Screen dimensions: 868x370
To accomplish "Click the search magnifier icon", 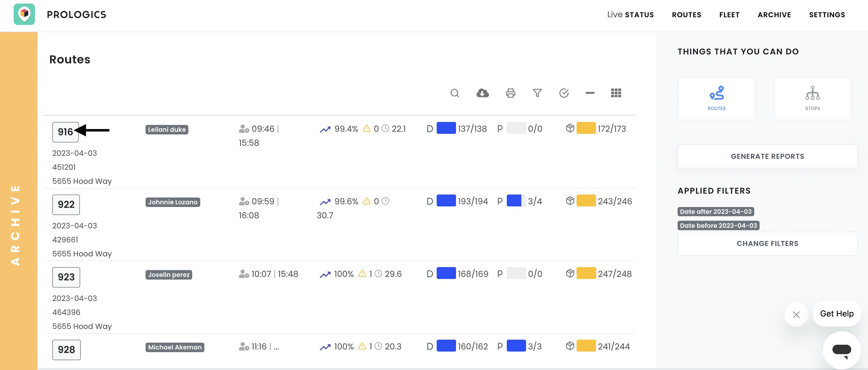I will pyautogui.click(x=454, y=93).
